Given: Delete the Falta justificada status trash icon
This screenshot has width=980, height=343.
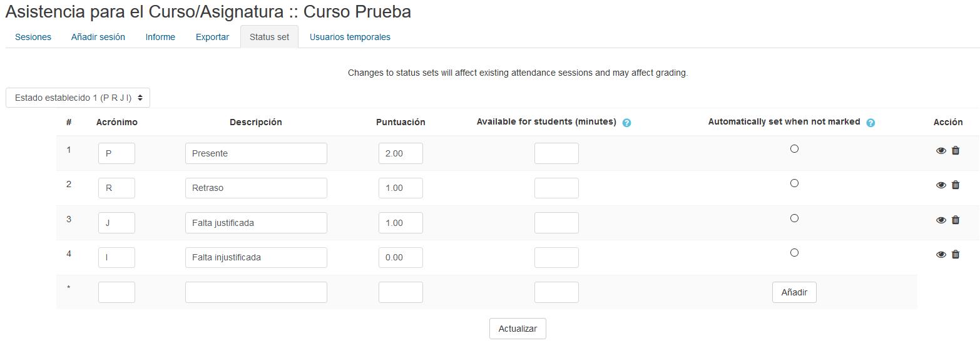Looking at the screenshot, I should (956, 220).
